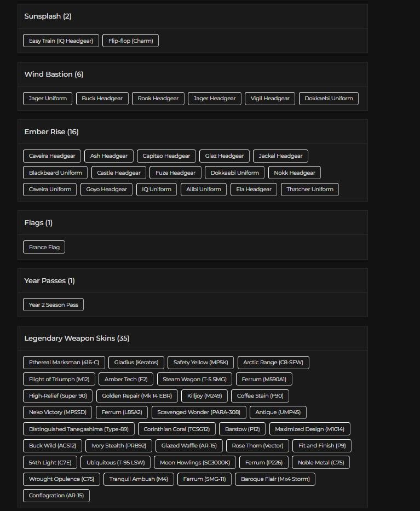Open the Year 2 Season Pass item

pos(54,305)
